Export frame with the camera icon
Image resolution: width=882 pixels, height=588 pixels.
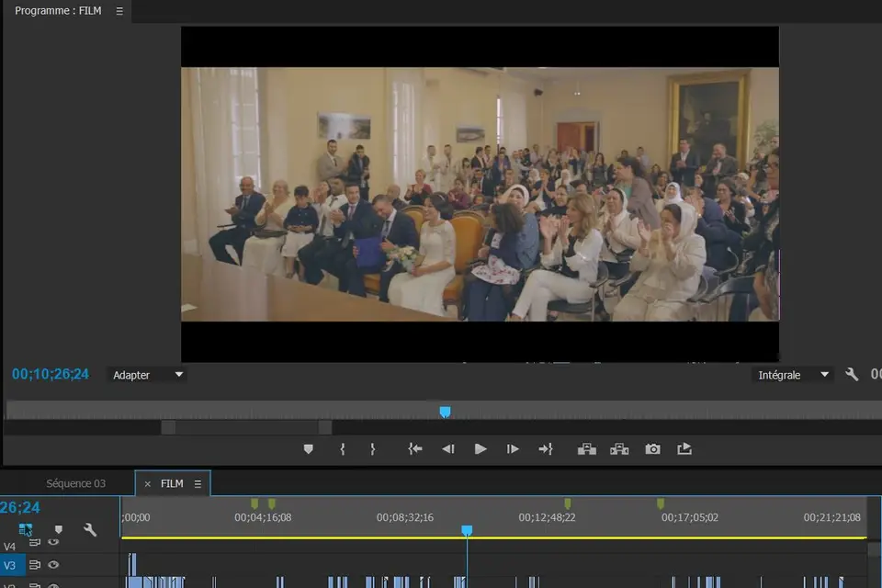tap(652, 449)
